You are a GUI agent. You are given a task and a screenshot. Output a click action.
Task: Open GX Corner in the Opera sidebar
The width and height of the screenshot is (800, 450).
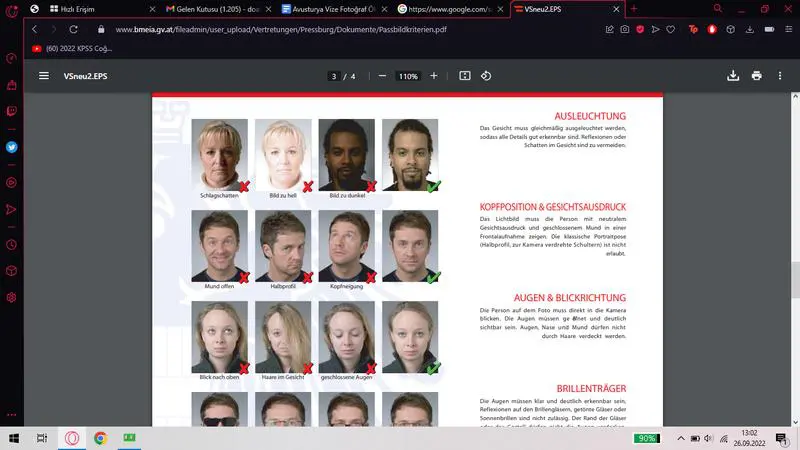11,58
